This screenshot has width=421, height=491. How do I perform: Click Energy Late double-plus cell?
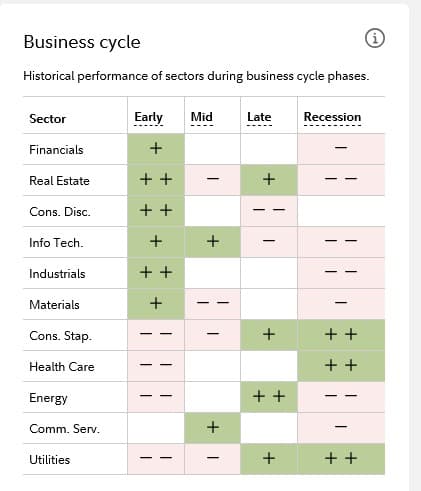pos(269,397)
